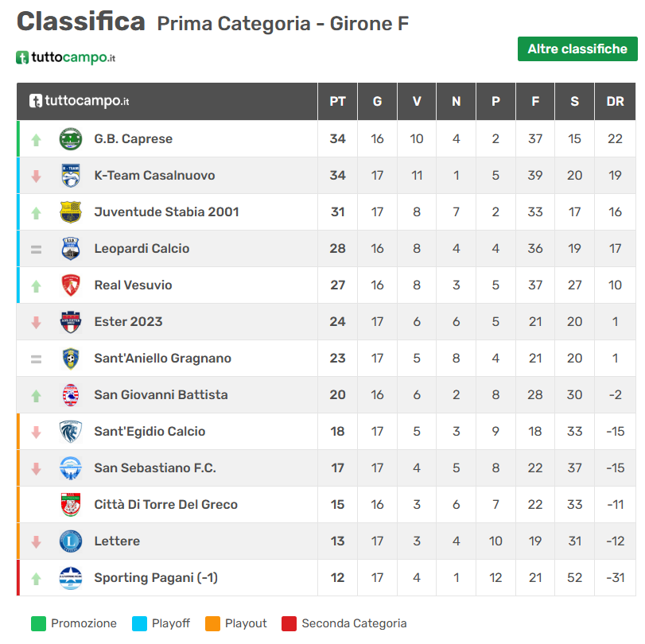645x644 pixels.
Task: Click the Sant'Egidio Calcio lion crest
Action: tap(70, 432)
